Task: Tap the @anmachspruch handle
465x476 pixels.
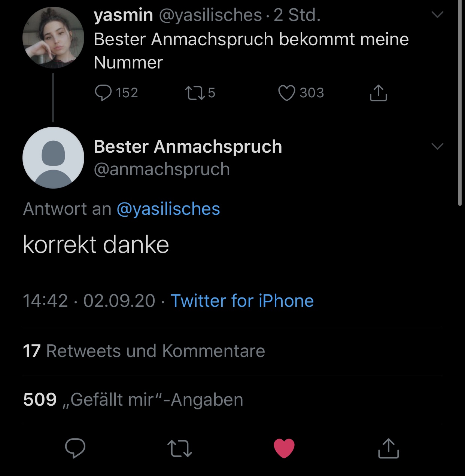Action: 162,169
